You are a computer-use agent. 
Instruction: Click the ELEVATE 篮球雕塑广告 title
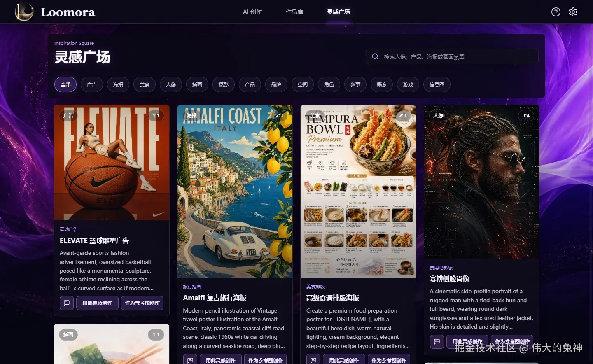coord(94,240)
